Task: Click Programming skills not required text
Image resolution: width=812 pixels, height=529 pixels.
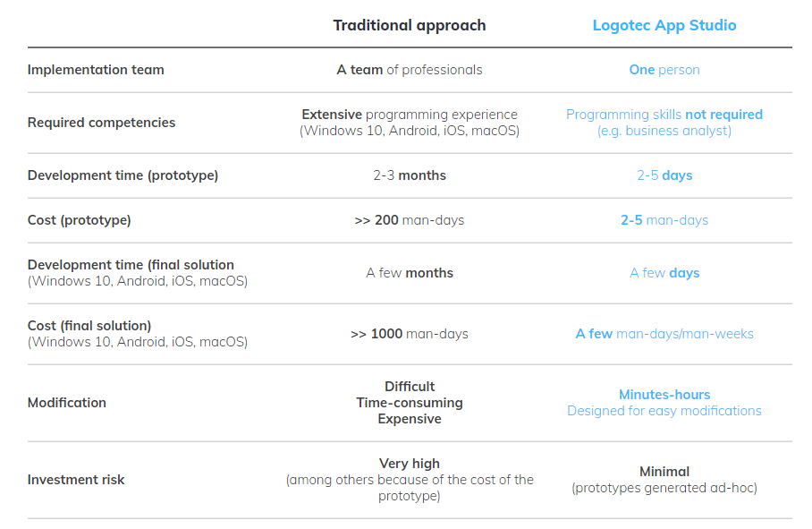Action: (664, 114)
